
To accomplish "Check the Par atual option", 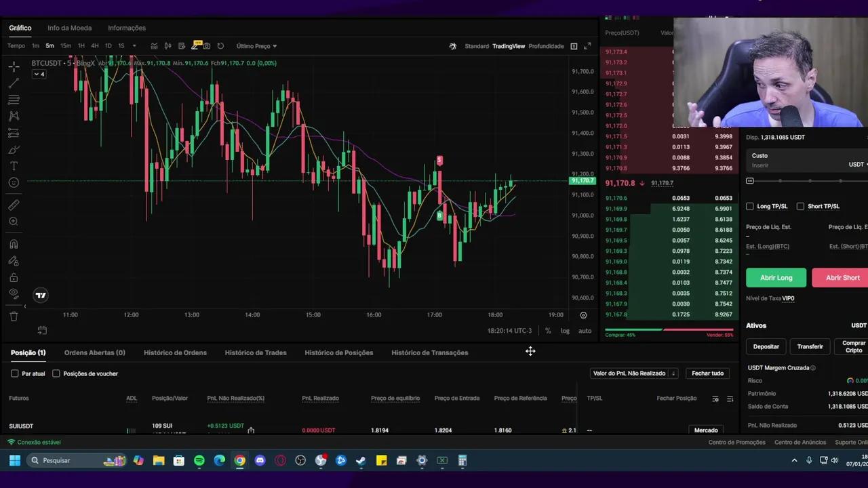I will coord(15,373).
